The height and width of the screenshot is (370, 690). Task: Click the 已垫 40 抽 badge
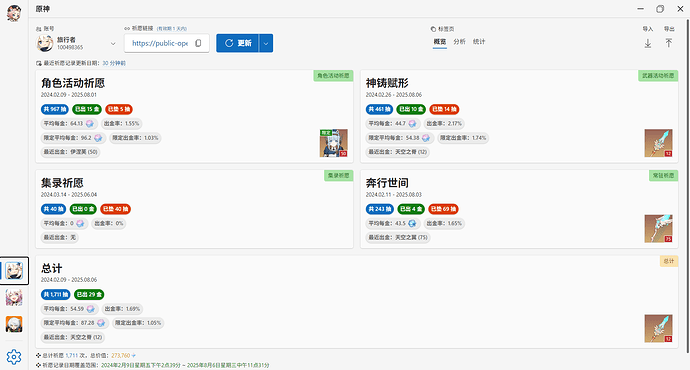tap(115, 209)
